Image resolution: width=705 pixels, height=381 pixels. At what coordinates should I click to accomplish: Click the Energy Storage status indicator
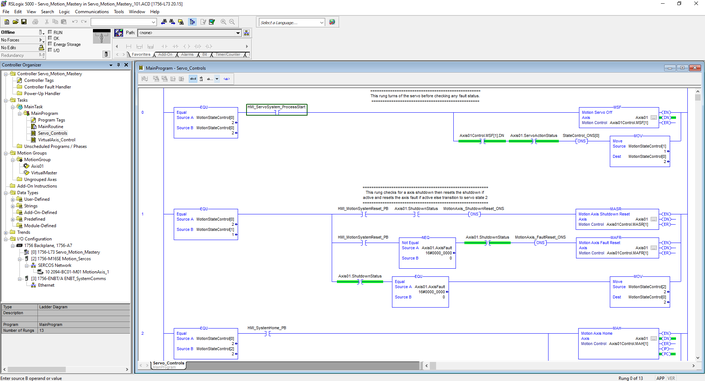point(64,44)
